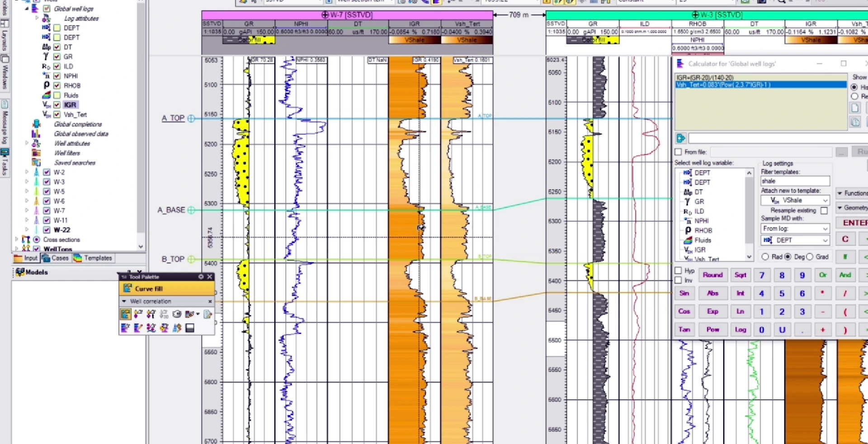Select the Rad angle unit radio button
This screenshot has height=444, width=868.
(x=765, y=257)
